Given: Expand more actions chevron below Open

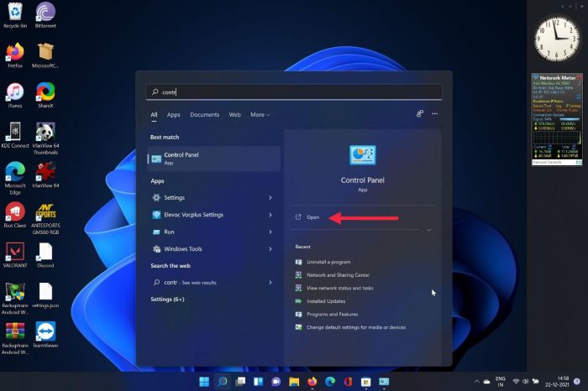Looking at the screenshot, I should (x=429, y=230).
